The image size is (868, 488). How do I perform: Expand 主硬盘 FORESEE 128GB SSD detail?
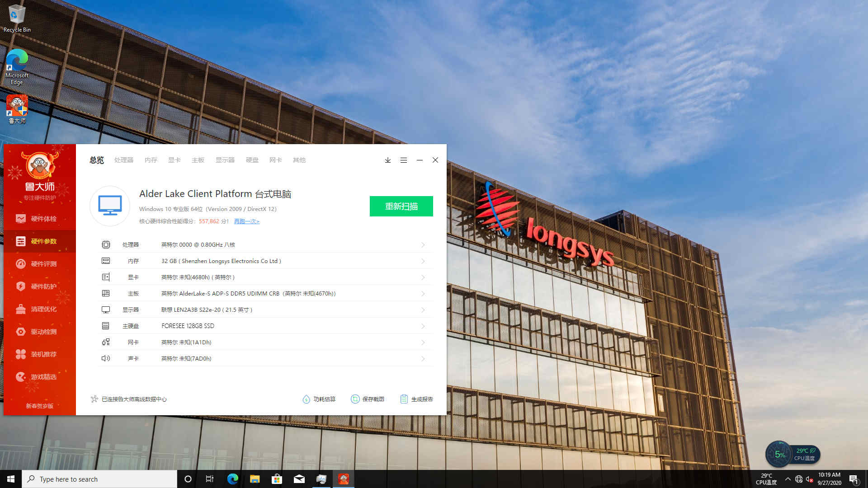click(423, 326)
